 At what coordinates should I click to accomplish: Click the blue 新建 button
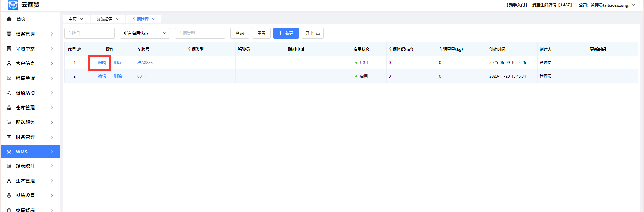click(x=286, y=33)
